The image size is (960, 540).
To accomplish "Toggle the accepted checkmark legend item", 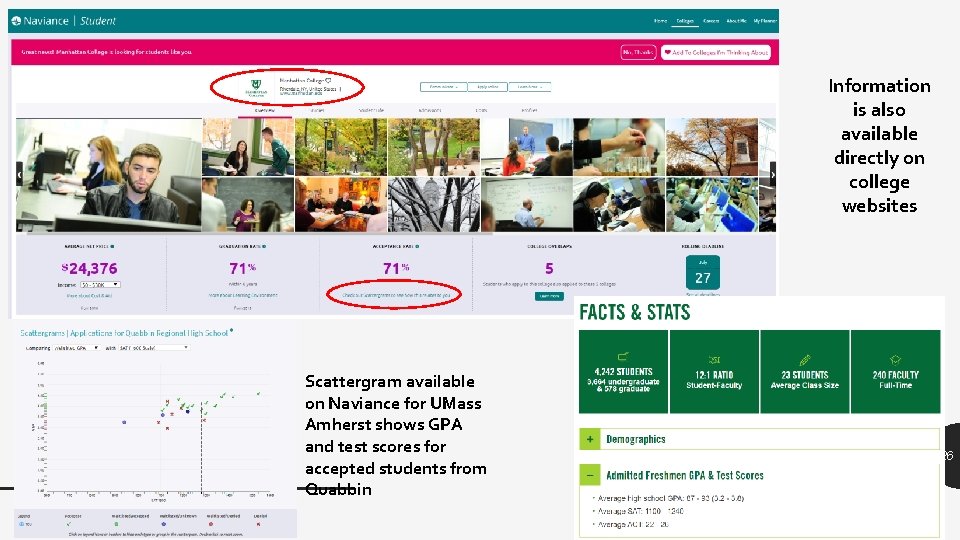I will pyautogui.click(x=69, y=524).
